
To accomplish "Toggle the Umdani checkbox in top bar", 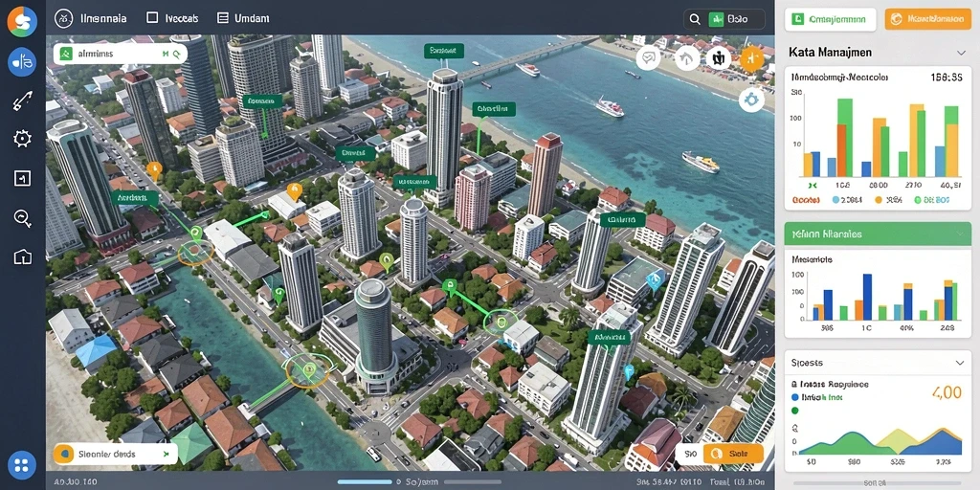I will tap(222, 18).
